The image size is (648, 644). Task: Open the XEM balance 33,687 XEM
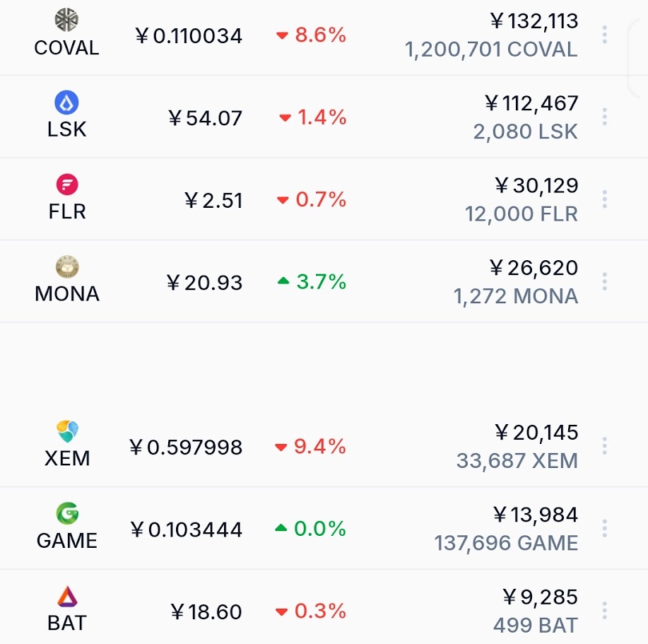[517, 460]
